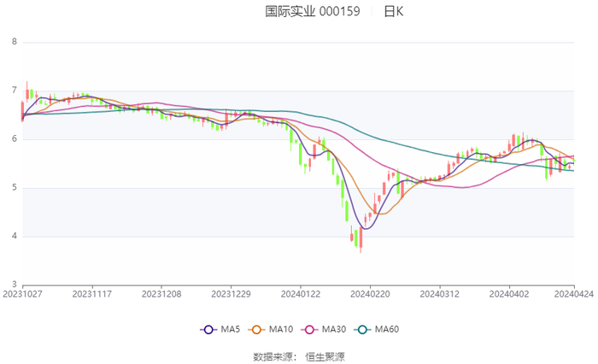Click the 20231229 date axis label
The width and height of the screenshot is (598, 364).
click(x=231, y=293)
